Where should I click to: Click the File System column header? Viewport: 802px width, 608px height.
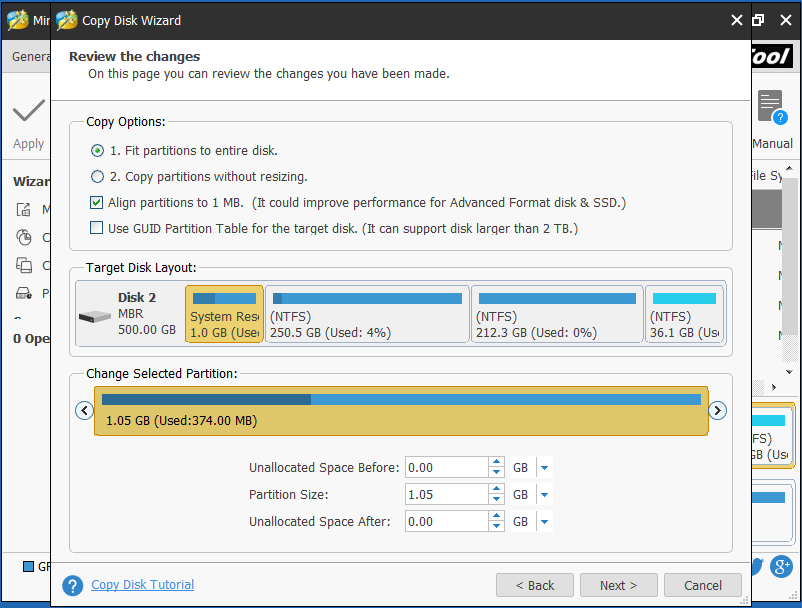(767, 175)
